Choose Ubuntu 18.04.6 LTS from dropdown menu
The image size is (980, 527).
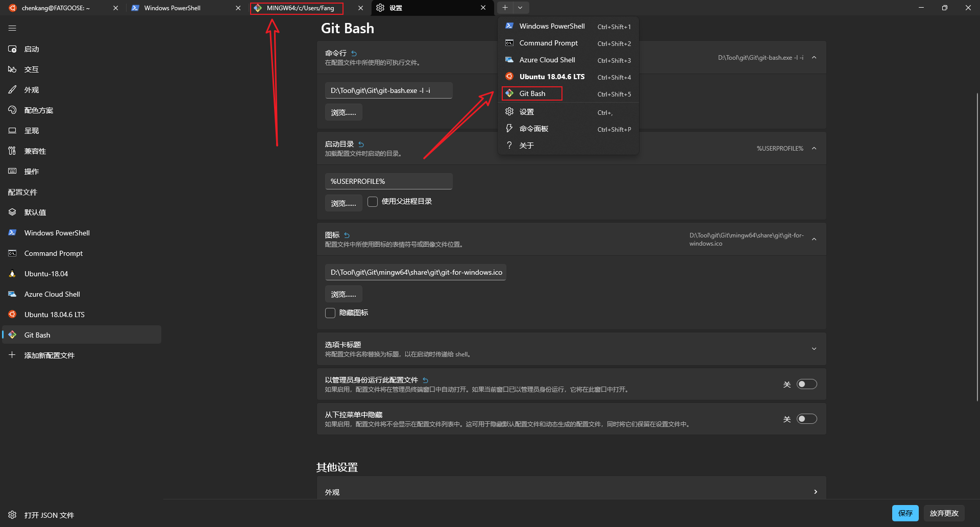pyautogui.click(x=568, y=77)
